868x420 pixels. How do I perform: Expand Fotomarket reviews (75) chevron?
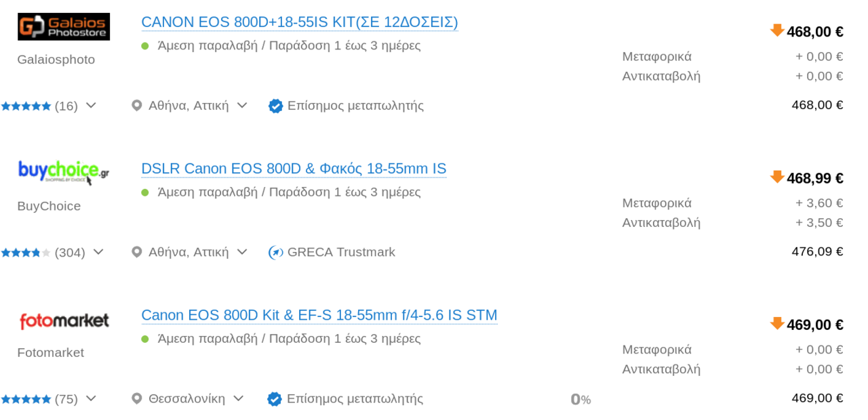pos(91,398)
